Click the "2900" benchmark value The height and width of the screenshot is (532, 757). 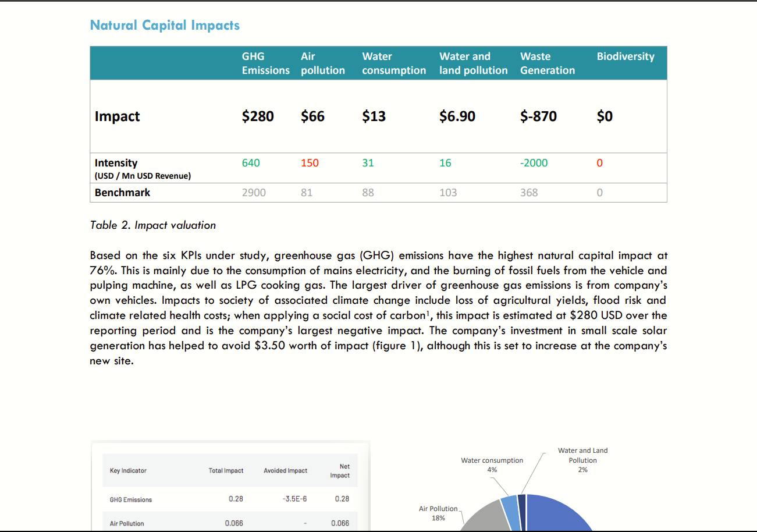point(254,193)
